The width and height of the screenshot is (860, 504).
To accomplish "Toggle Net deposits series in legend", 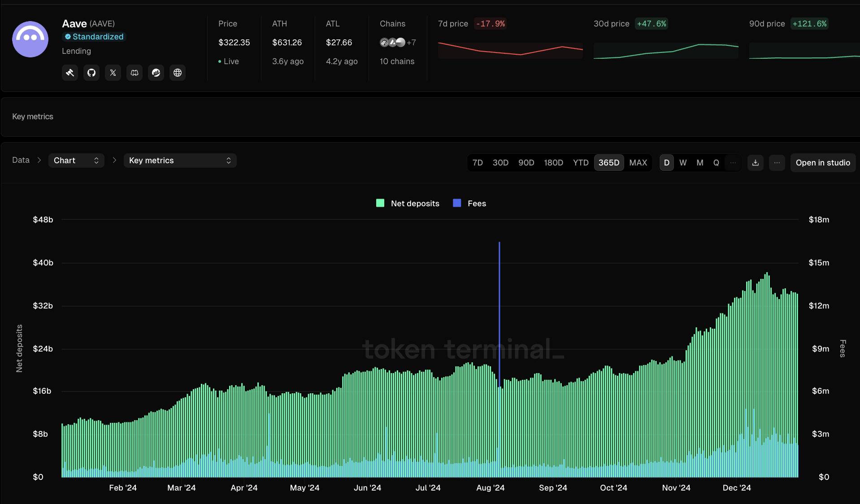I will click(408, 204).
